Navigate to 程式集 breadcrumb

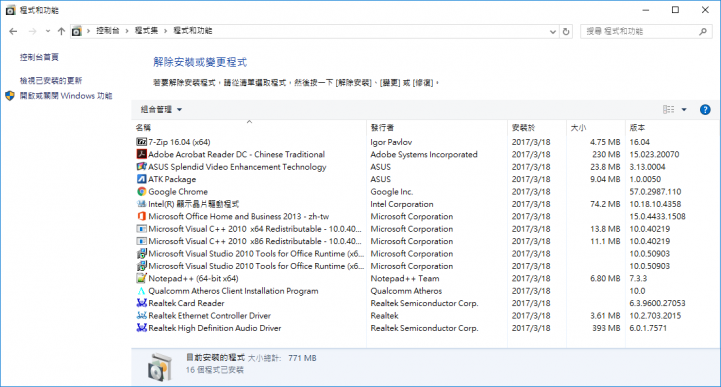[146, 31]
